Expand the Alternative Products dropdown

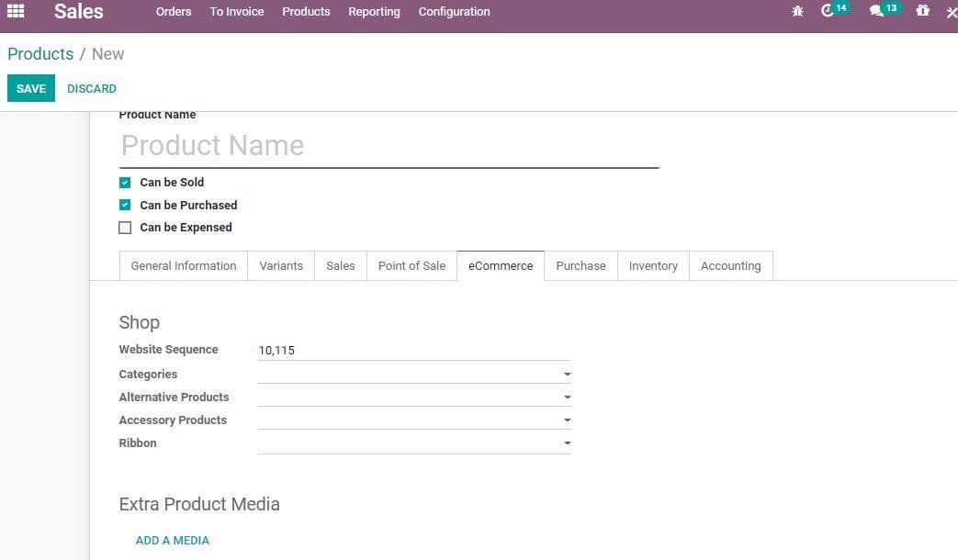(567, 397)
